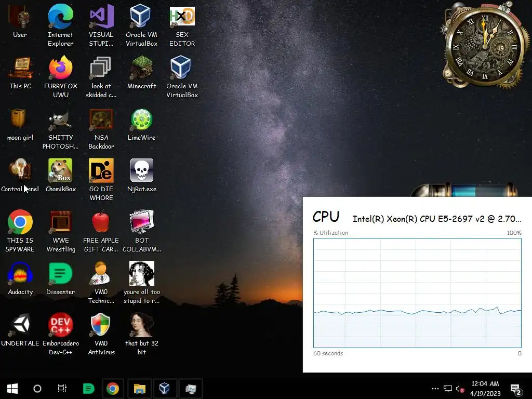Switch to VirtualBox on the taskbar
The width and height of the screenshot is (532, 399).
[165, 389]
